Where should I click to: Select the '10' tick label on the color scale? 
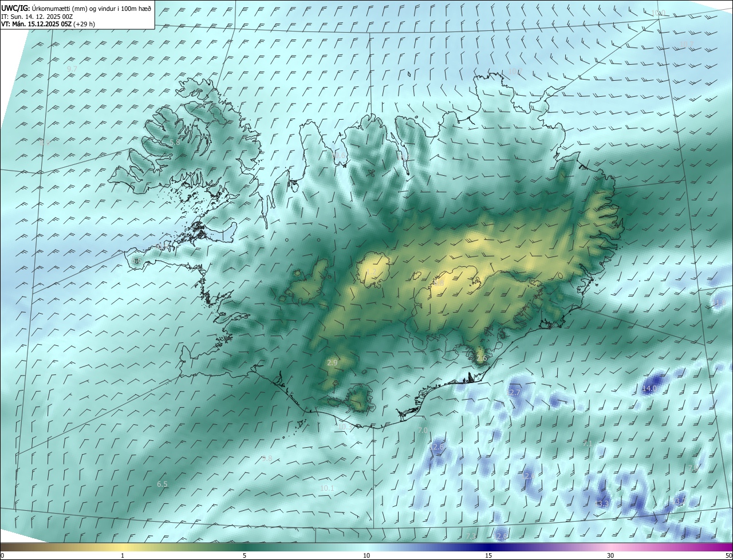pos(366,556)
